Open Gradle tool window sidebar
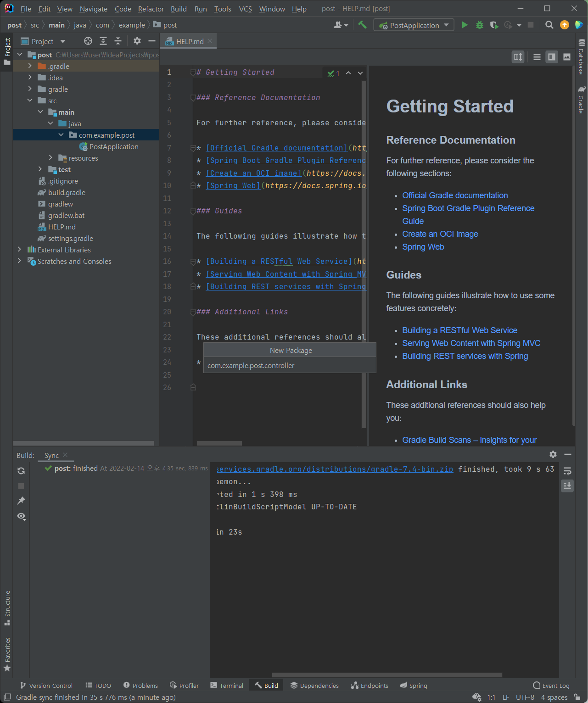The height and width of the screenshot is (703, 588). click(581, 100)
